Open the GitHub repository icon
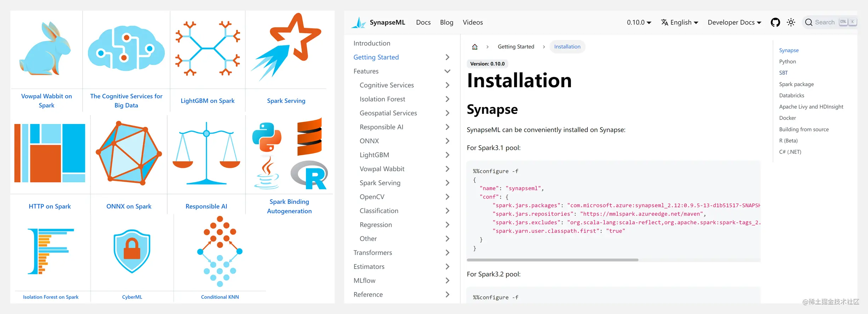 point(775,22)
